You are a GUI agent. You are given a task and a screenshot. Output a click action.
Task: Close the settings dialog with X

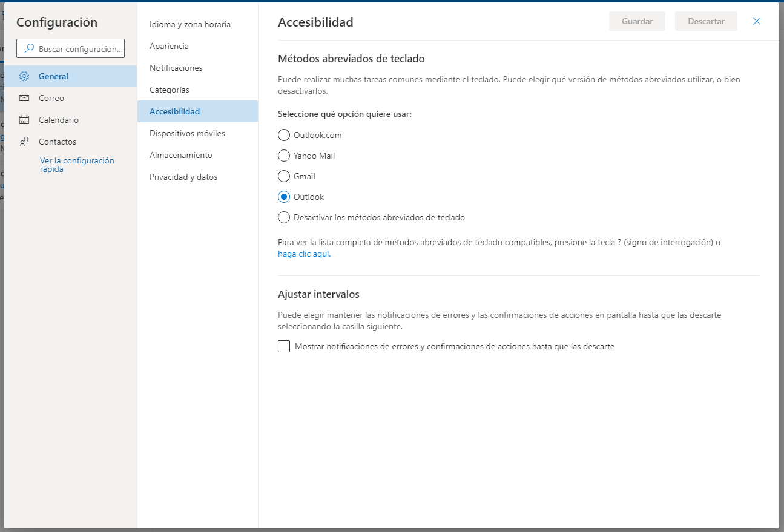click(757, 21)
